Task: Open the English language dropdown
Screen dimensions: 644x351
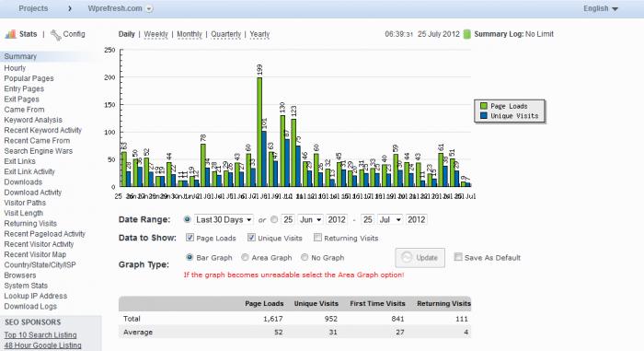Action: (x=601, y=8)
